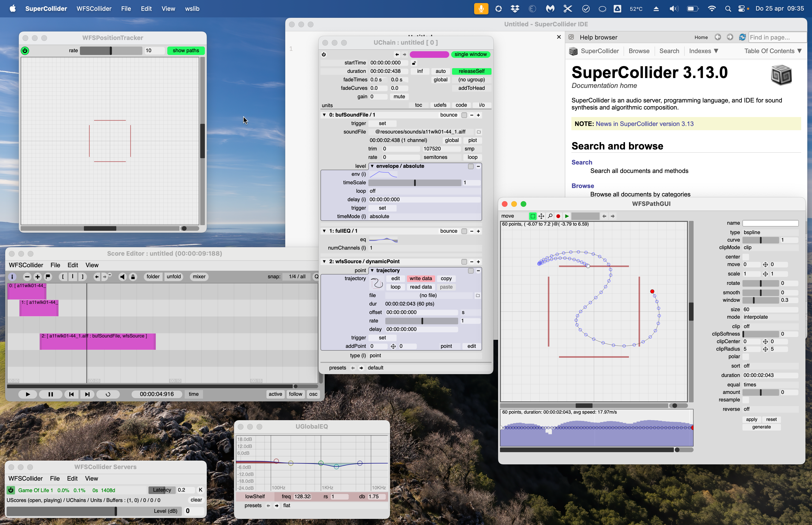
Task: Toggle the WFSPositionTracker power button
Action: click(25, 51)
